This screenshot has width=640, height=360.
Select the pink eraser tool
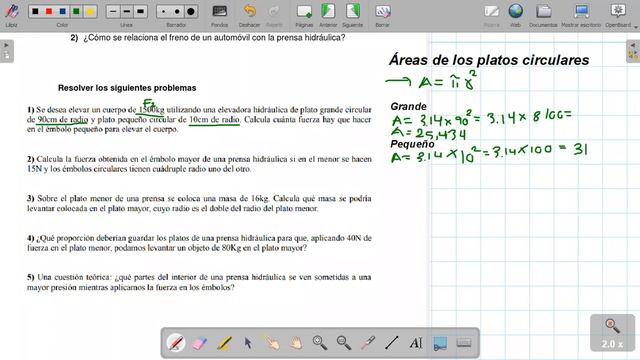click(x=200, y=343)
